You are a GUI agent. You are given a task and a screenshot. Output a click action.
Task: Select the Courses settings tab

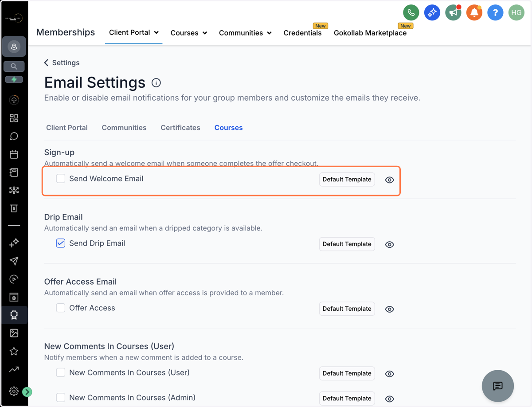(x=229, y=127)
